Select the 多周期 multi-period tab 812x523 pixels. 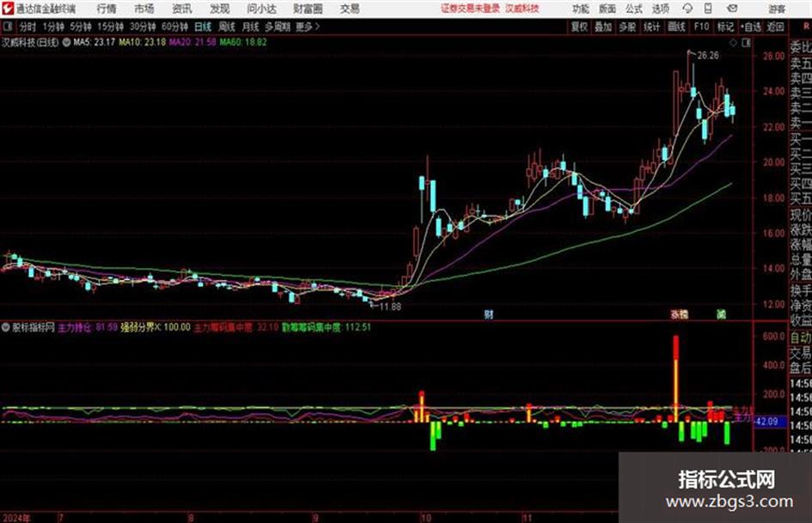click(x=277, y=27)
